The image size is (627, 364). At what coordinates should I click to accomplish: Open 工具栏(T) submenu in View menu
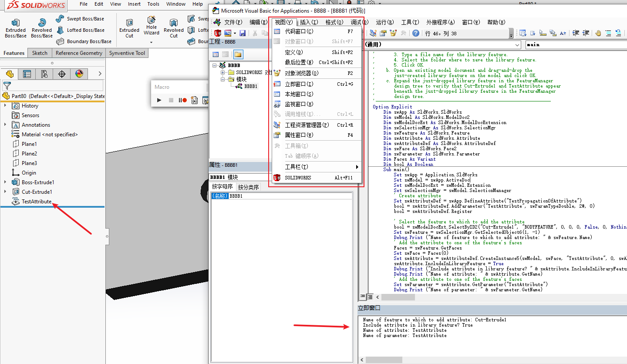(317, 167)
